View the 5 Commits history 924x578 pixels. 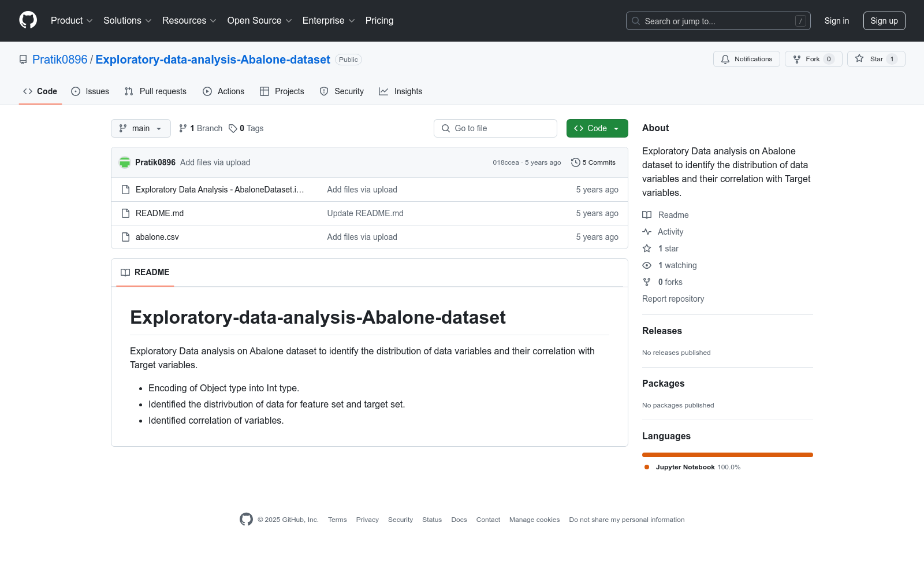tap(594, 162)
